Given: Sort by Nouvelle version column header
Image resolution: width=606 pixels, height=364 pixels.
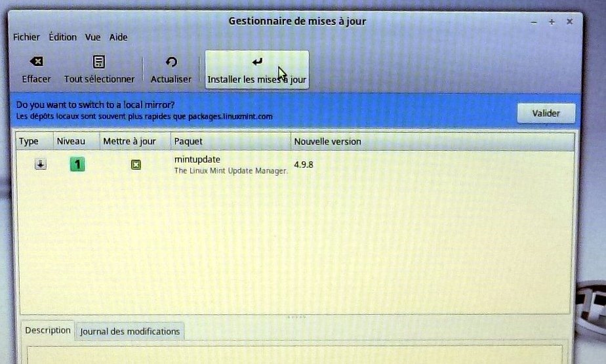Looking at the screenshot, I should [x=327, y=141].
